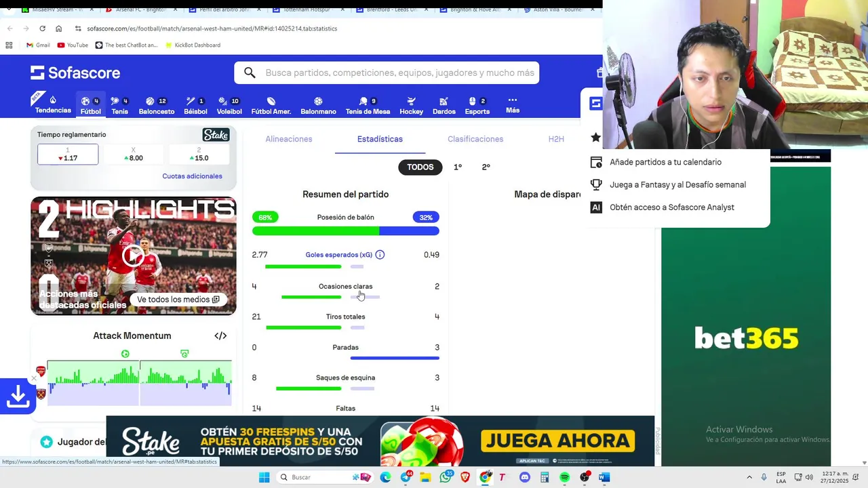Reload the page in browser
868x488 pixels.
(x=42, y=28)
